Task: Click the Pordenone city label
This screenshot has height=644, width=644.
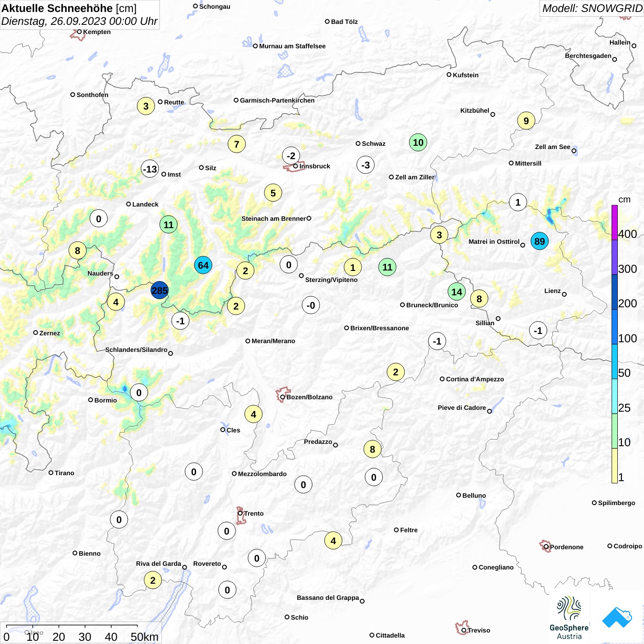Action: (567, 547)
